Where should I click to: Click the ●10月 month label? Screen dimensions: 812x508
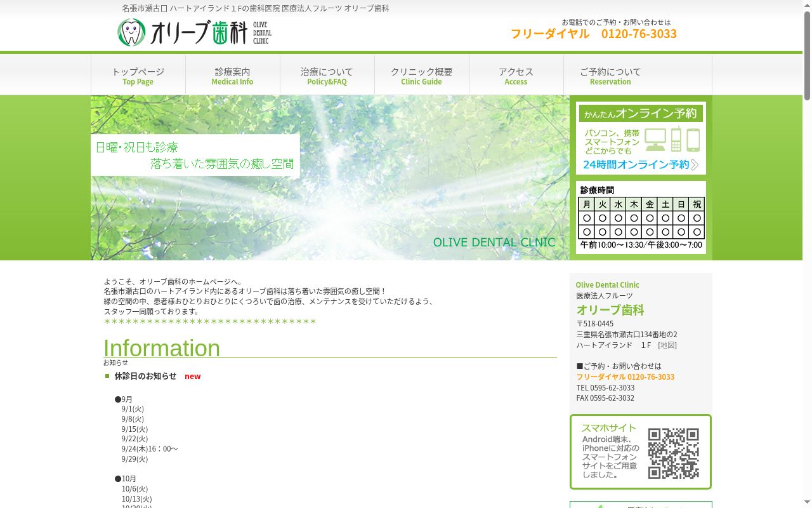pyautogui.click(x=126, y=479)
